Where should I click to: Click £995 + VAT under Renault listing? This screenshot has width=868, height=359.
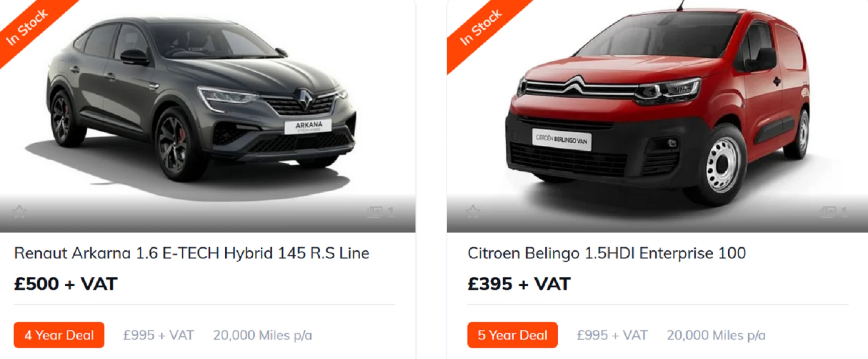coord(158,335)
